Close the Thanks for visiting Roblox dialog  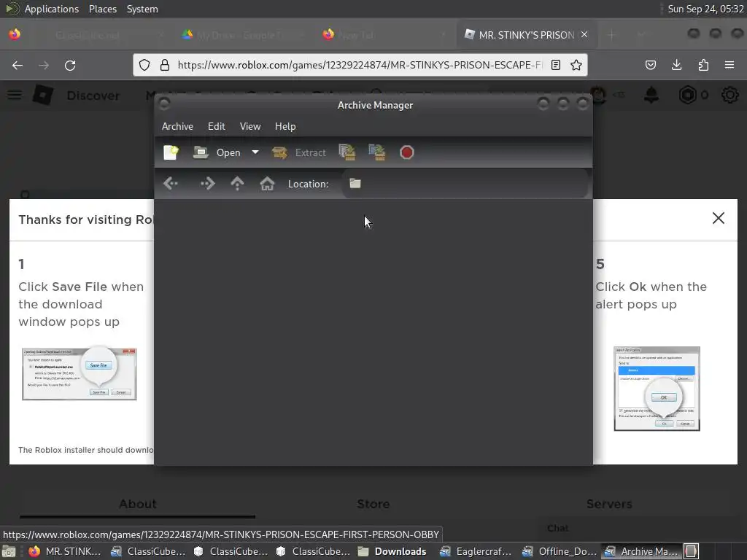click(719, 218)
